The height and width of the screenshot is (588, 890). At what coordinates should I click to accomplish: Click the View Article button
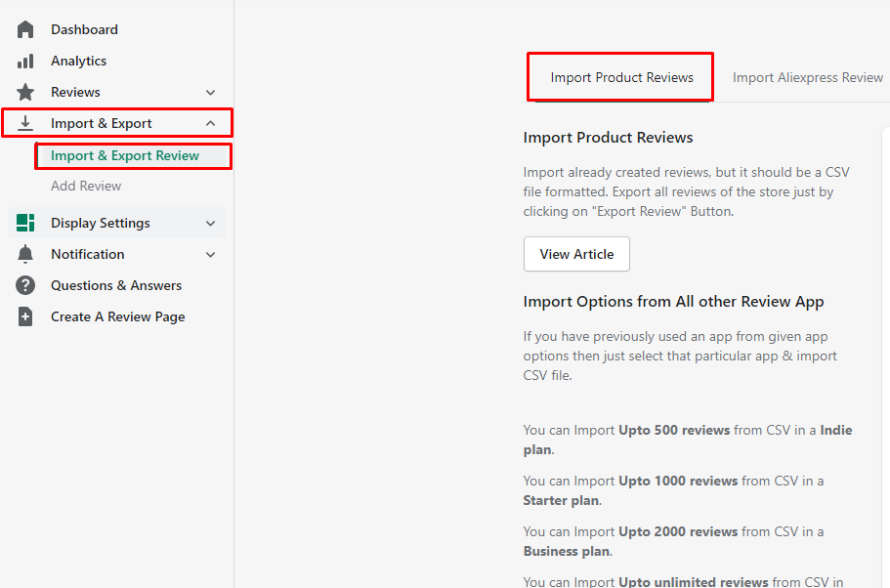[576, 253]
